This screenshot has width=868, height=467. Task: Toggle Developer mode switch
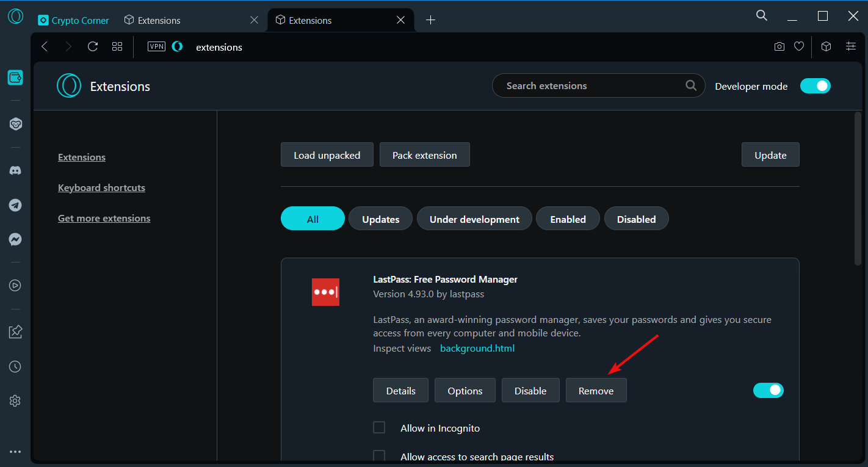tap(816, 86)
